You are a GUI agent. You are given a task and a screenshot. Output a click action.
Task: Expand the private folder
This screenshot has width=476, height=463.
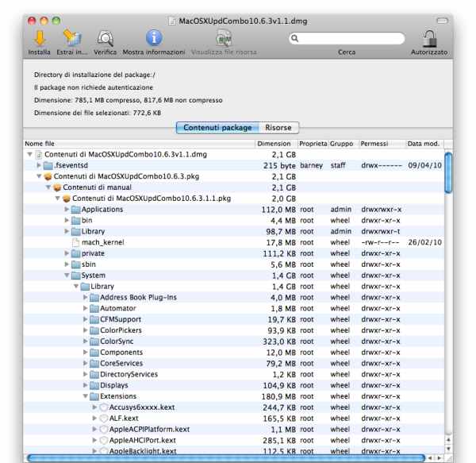tap(67, 253)
